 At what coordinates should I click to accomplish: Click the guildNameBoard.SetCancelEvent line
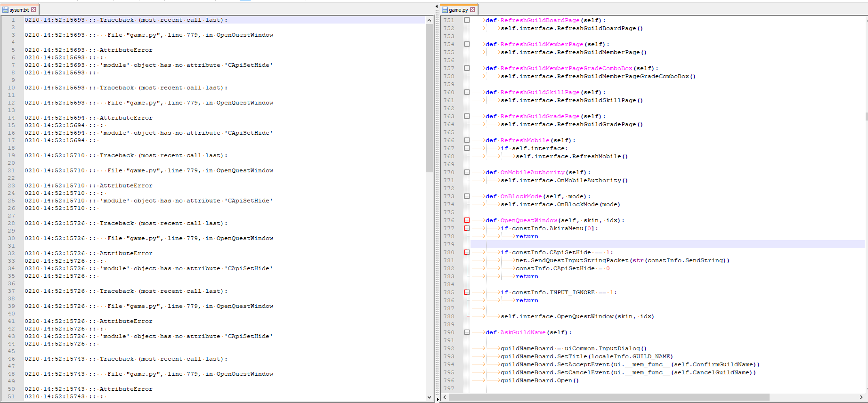(x=628, y=372)
